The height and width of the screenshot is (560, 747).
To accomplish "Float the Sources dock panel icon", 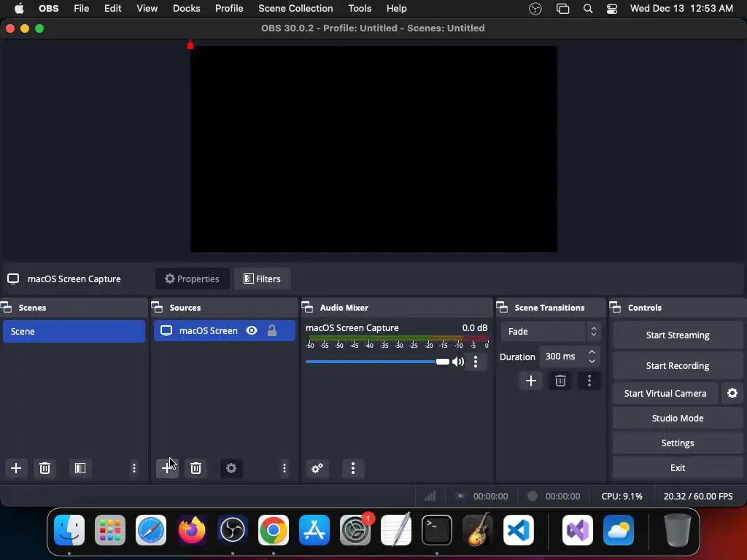I will 158,307.
